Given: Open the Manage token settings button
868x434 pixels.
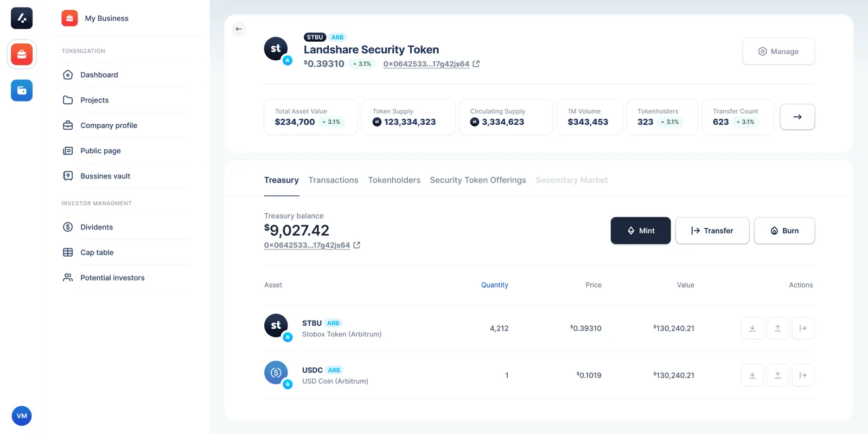Looking at the screenshot, I should pos(778,52).
